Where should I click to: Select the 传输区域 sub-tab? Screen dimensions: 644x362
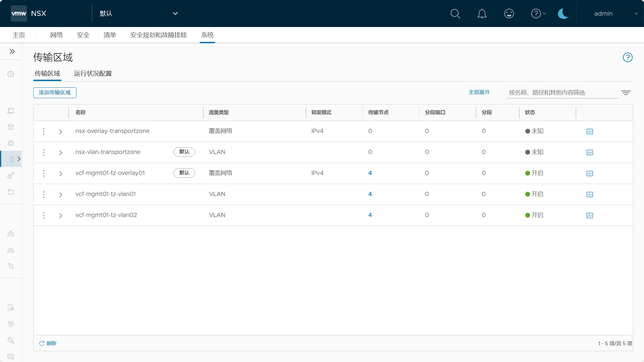47,74
